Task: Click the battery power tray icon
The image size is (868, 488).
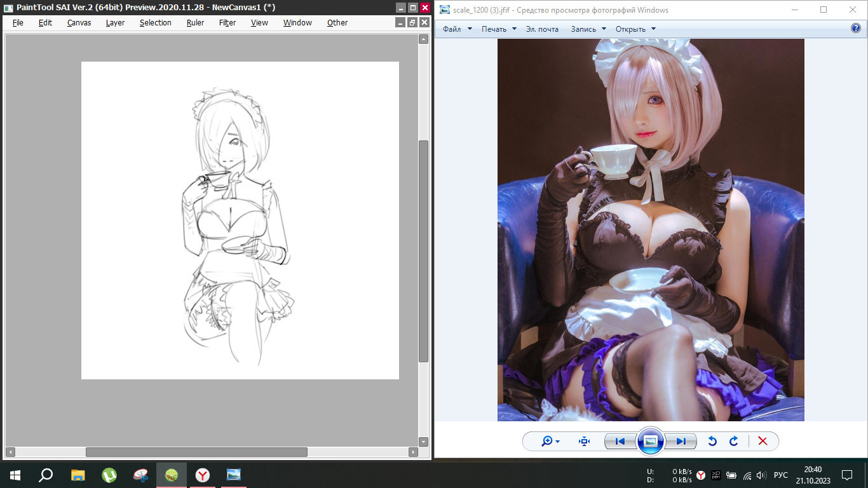Action: tap(731, 475)
